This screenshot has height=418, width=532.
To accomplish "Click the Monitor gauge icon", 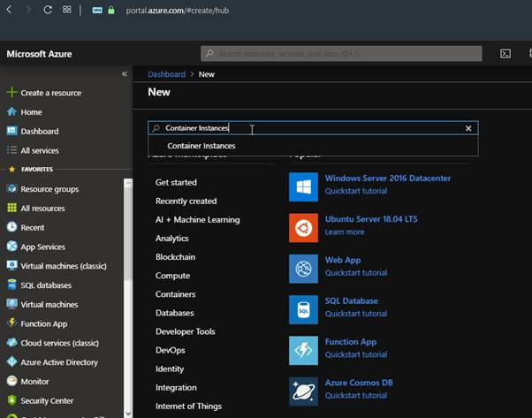I will (11, 381).
